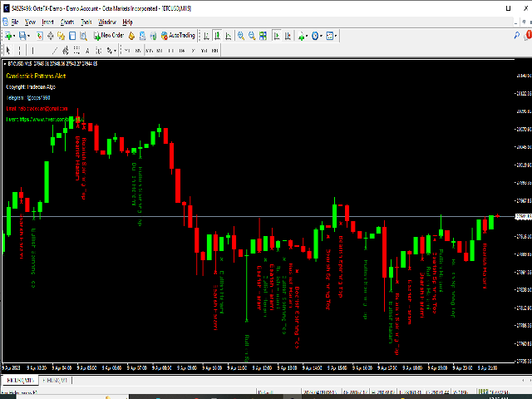Select the Equidistant Channel tool
532x399 pixels.
(x=66, y=51)
